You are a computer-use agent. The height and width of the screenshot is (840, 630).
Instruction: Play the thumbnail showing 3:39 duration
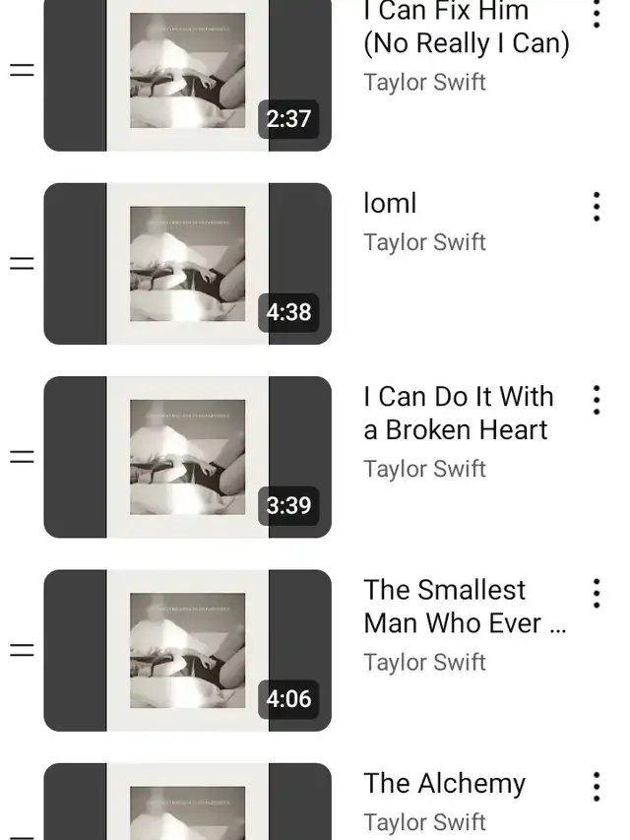tap(187, 457)
